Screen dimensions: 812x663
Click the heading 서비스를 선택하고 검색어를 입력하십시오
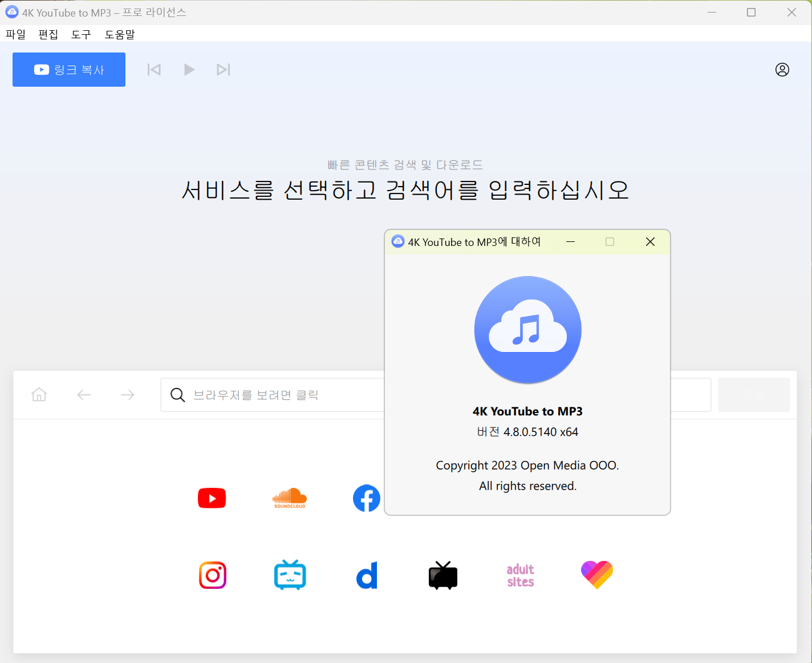tap(405, 190)
